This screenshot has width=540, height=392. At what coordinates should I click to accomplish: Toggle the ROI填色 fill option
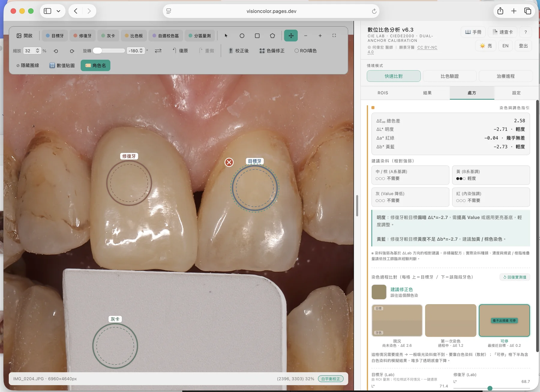[x=305, y=51]
